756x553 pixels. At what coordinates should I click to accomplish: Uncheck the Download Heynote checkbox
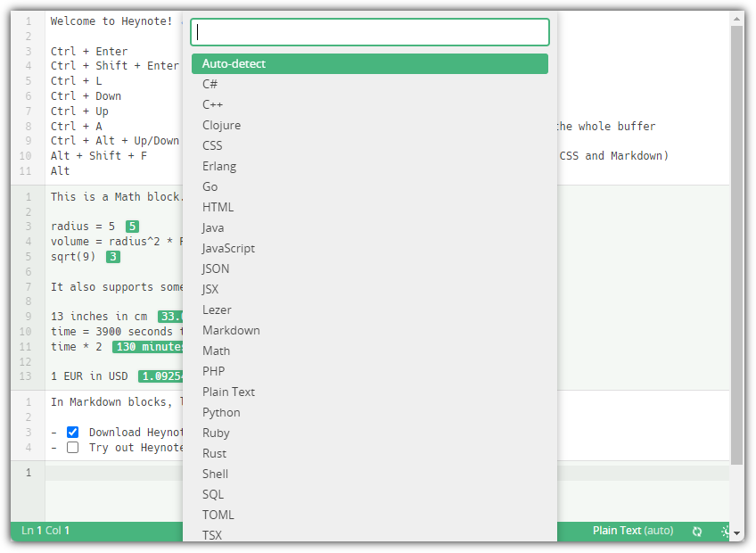pyautogui.click(x=73, y=432)
